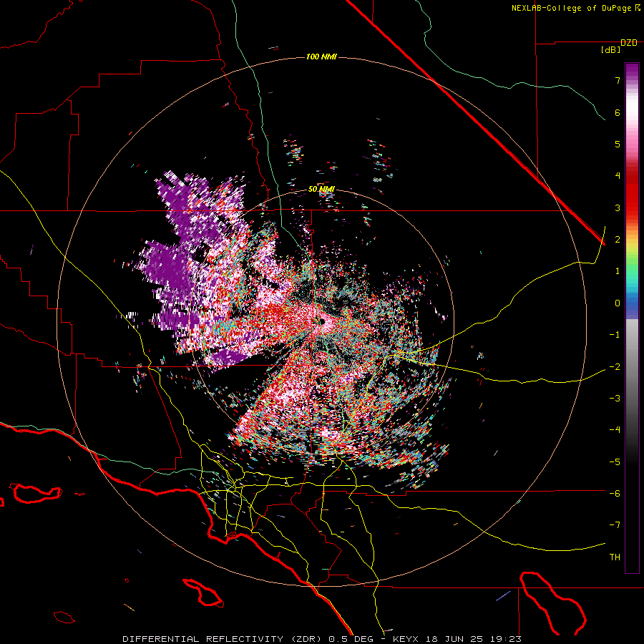Click the red band of the color bar

click(632, 197)
